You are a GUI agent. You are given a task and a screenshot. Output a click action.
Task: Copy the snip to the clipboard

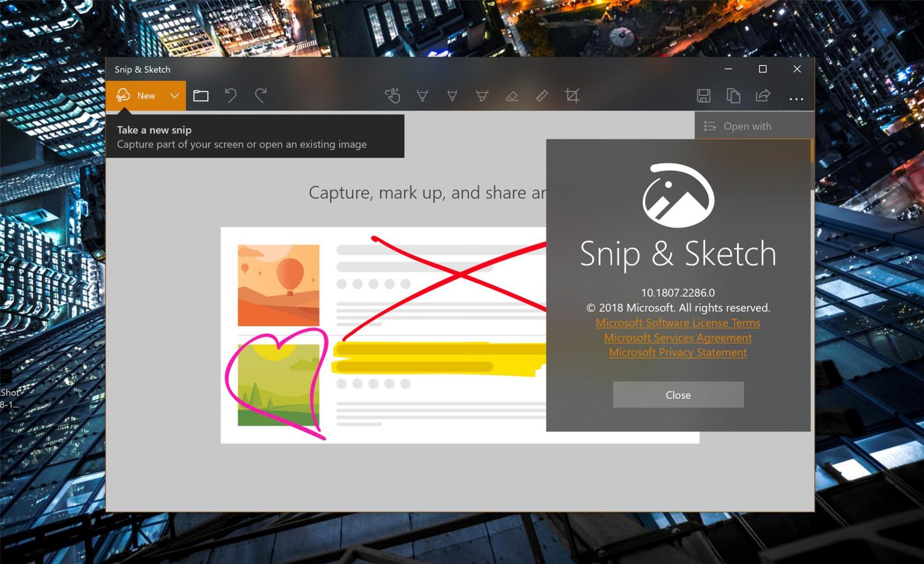pyautogui.click(x=733, y=96)
